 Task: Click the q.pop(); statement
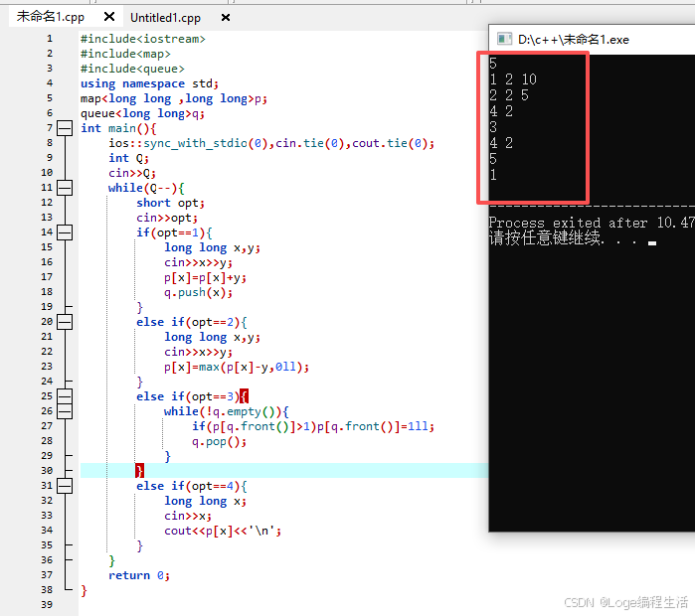point(219,441)
